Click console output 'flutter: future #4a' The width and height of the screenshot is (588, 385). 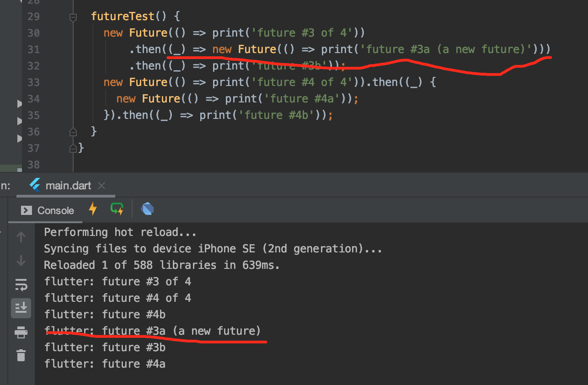(x=105, y=364)
